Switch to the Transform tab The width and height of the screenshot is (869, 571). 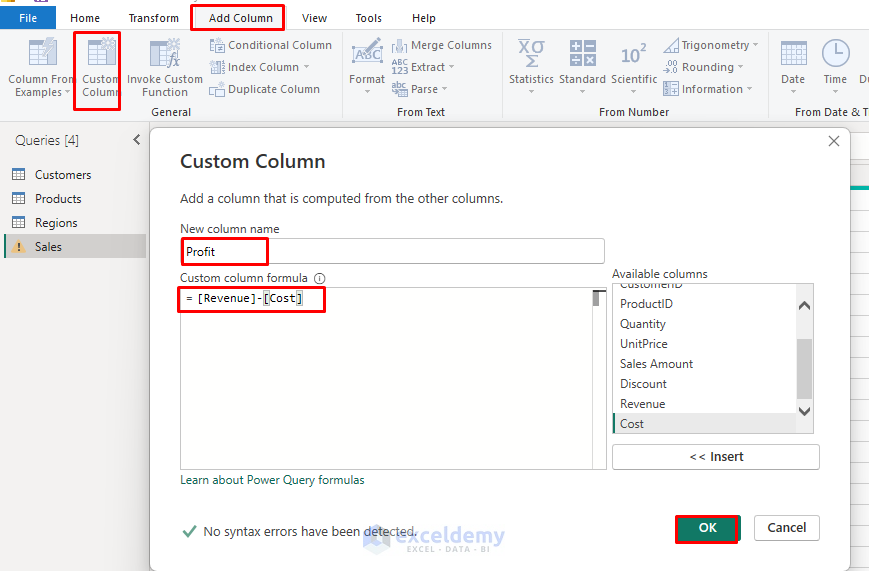[x=154, y=18]
